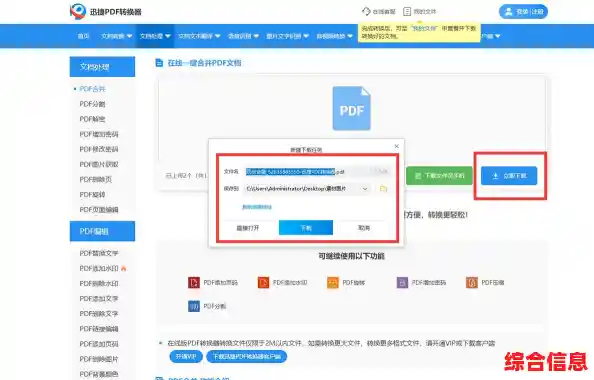Screen dimensions: 594x380
Task: Open PDF删除图片 in the sidebar
Action: [x=99, y=359]
